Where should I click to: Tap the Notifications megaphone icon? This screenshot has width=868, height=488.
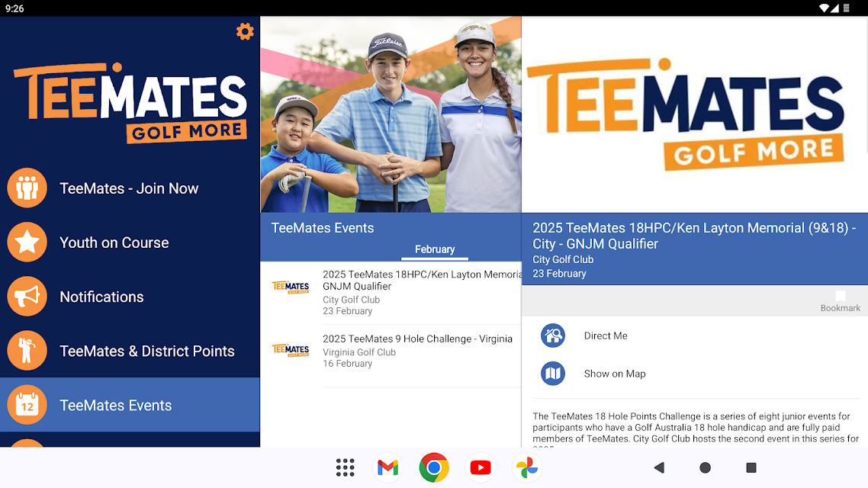[27, 297]
